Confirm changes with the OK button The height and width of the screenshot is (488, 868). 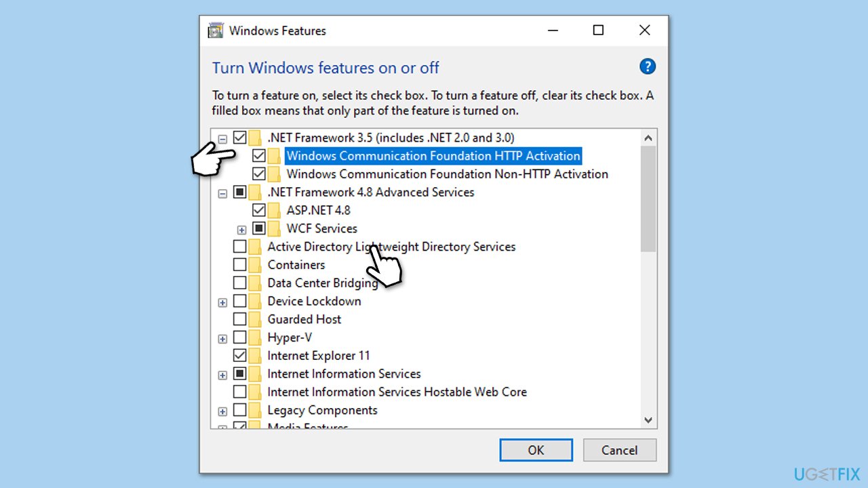click(536, 449)
